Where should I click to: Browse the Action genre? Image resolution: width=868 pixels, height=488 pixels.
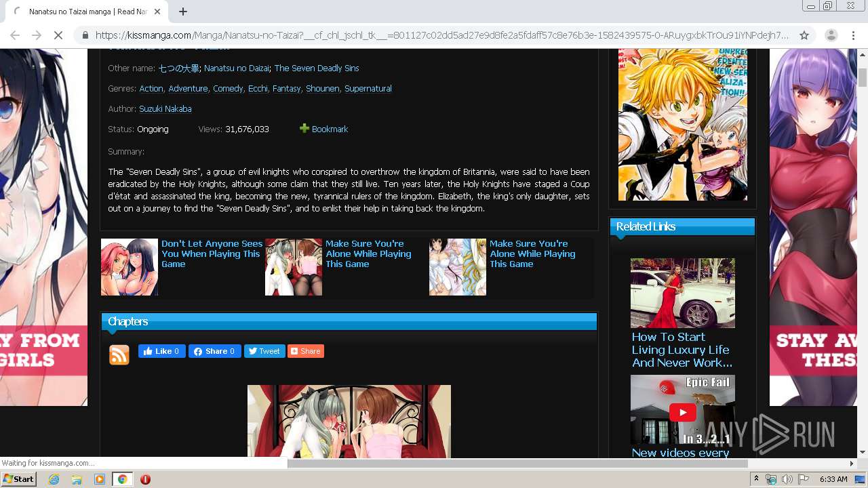tap(151, 88)
